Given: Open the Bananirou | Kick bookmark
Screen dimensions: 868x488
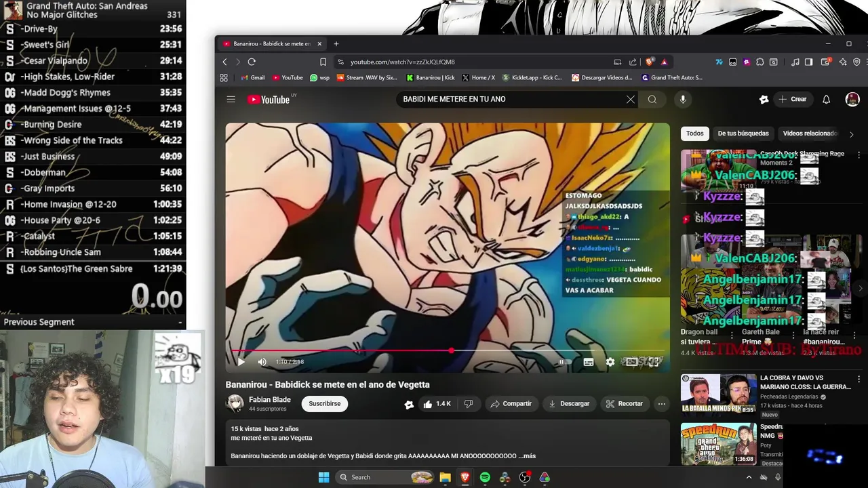Looking at the screenshot, I should coord(430,78).
